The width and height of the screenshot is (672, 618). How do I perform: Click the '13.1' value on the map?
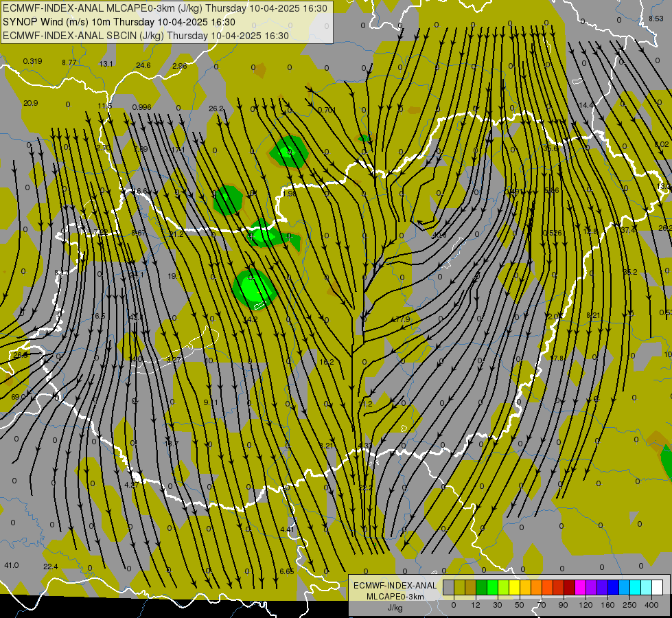[x=106, y=63]
